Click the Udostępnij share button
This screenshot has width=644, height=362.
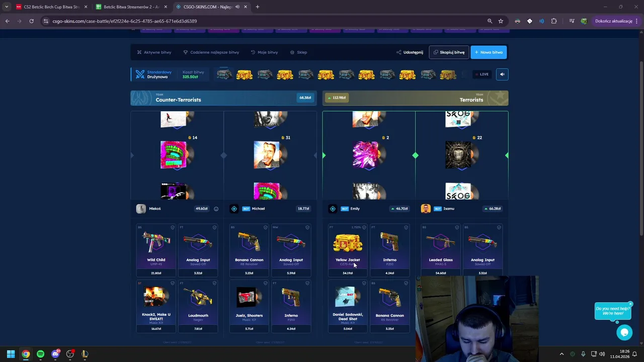pyautogui.click(x=410, y=52)
